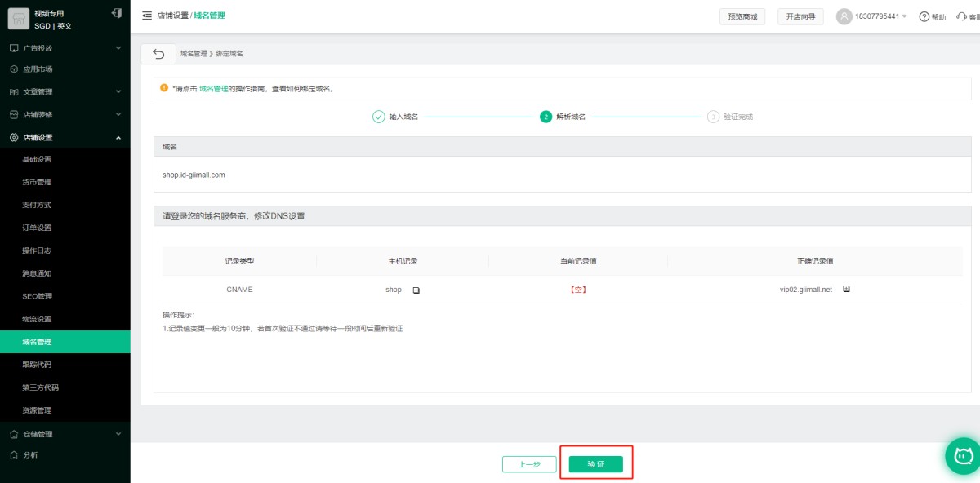Click the back arrow button
This screenshot has height=483, width=980.
coord(158,54)
